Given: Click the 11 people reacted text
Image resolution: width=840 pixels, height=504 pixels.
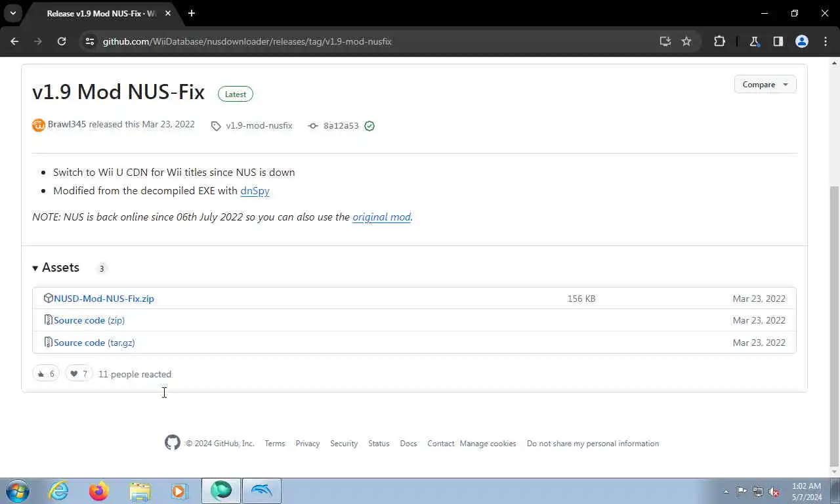Looking at the screenshot, I should pyautogui.click(x=135, y=374).
